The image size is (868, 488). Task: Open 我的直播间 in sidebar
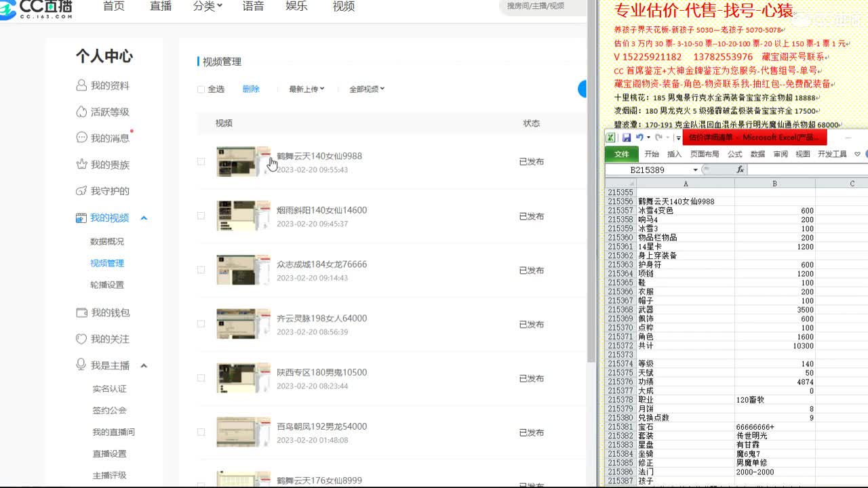click(114, 432)
